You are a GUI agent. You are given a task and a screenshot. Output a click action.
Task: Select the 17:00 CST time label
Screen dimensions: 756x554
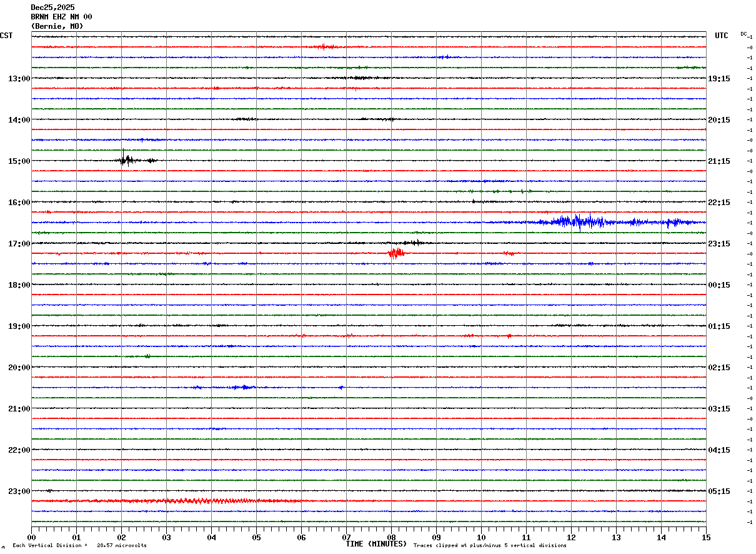point(19,244)
